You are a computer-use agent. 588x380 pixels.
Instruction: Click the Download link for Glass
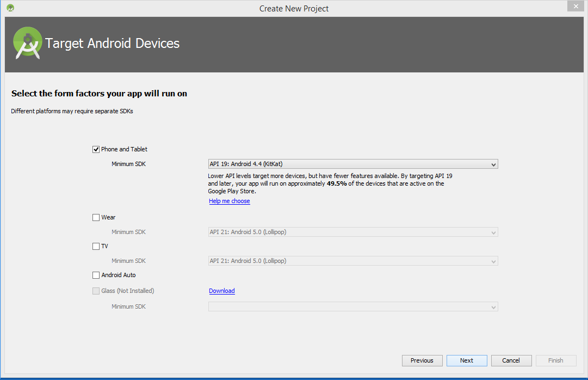pos(222,291)
